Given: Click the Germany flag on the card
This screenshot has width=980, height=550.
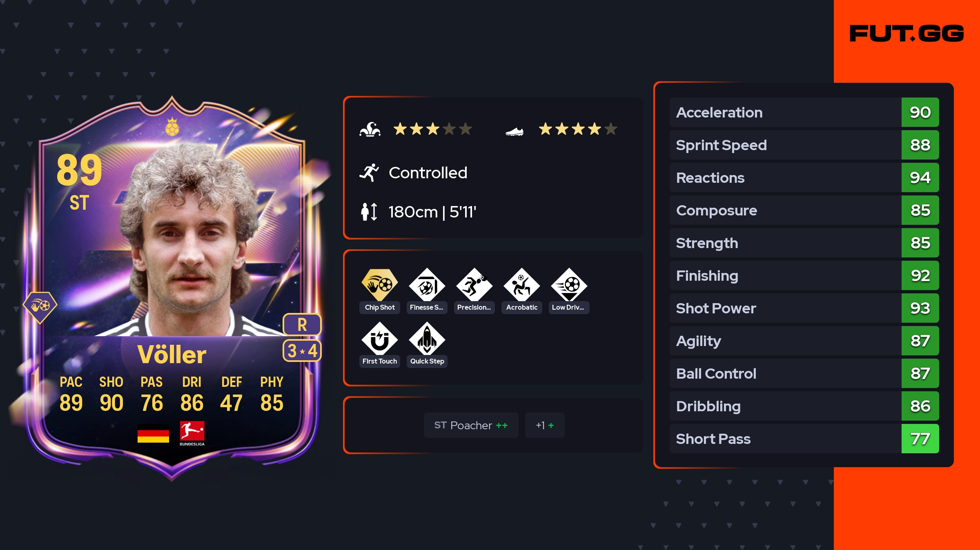Looking at the screenshot, I should pyautogui.click(x=153, y=433).
